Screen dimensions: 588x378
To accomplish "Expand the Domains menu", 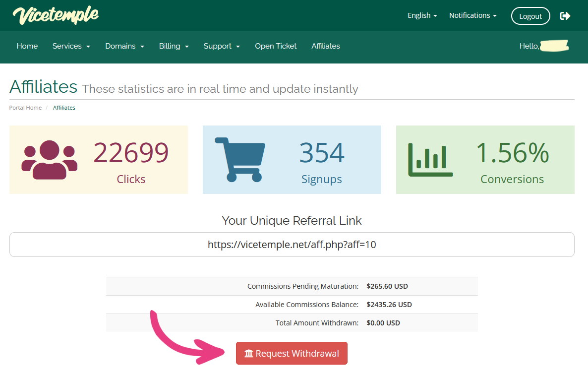I will click(x=124, y=46).
